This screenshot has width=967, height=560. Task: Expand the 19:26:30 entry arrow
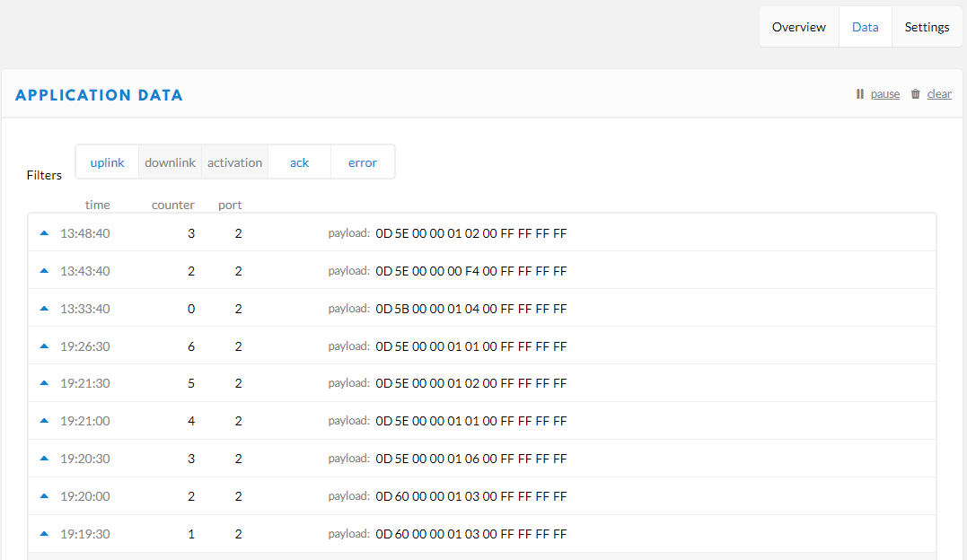coord(44,346)
